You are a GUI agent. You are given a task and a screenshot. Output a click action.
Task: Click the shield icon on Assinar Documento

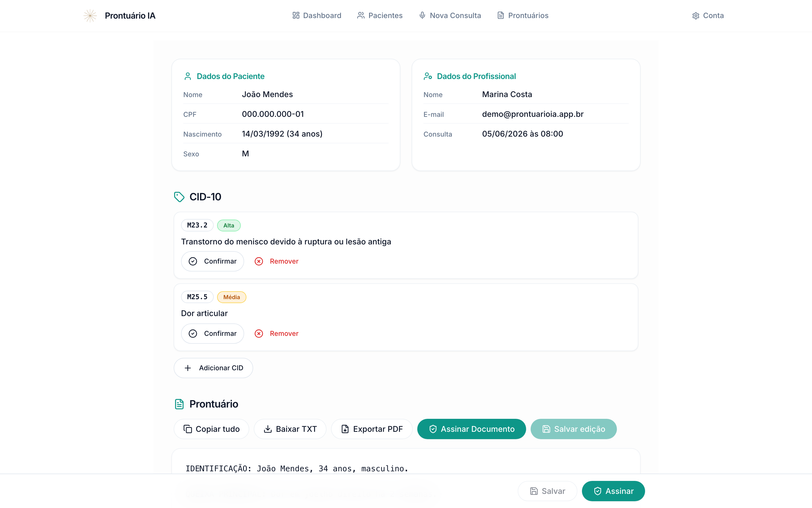click(433, 429)
